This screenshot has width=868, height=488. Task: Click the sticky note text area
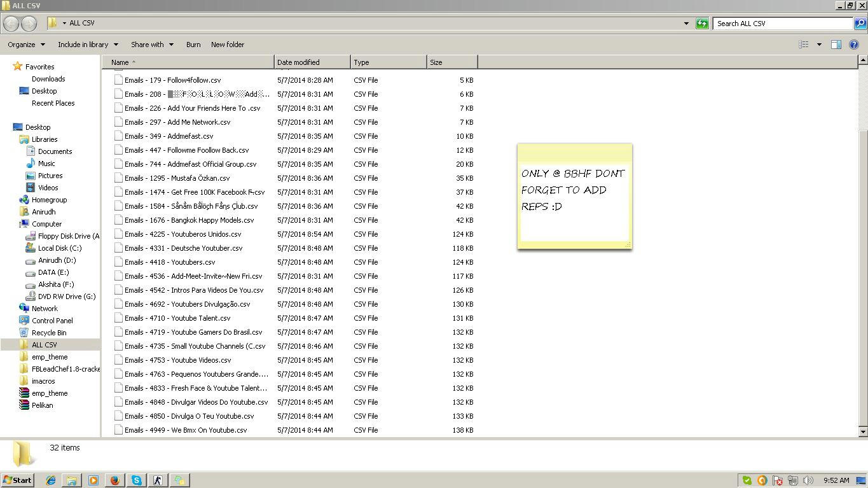coord(574,202)
